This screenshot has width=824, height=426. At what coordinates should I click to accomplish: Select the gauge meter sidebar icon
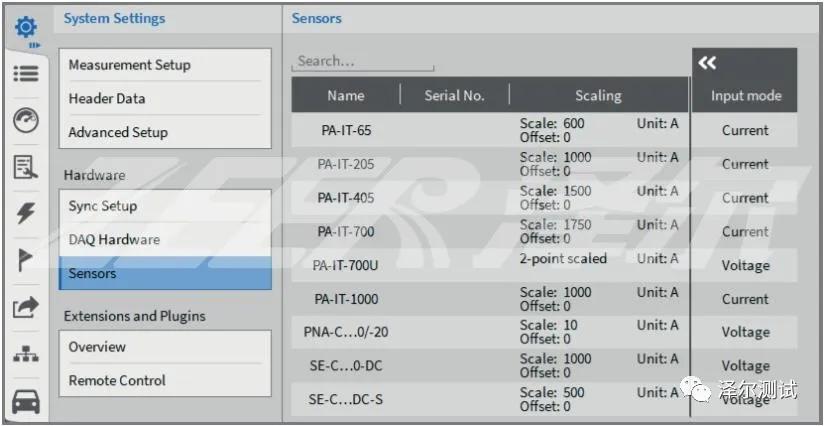point(25,121)
